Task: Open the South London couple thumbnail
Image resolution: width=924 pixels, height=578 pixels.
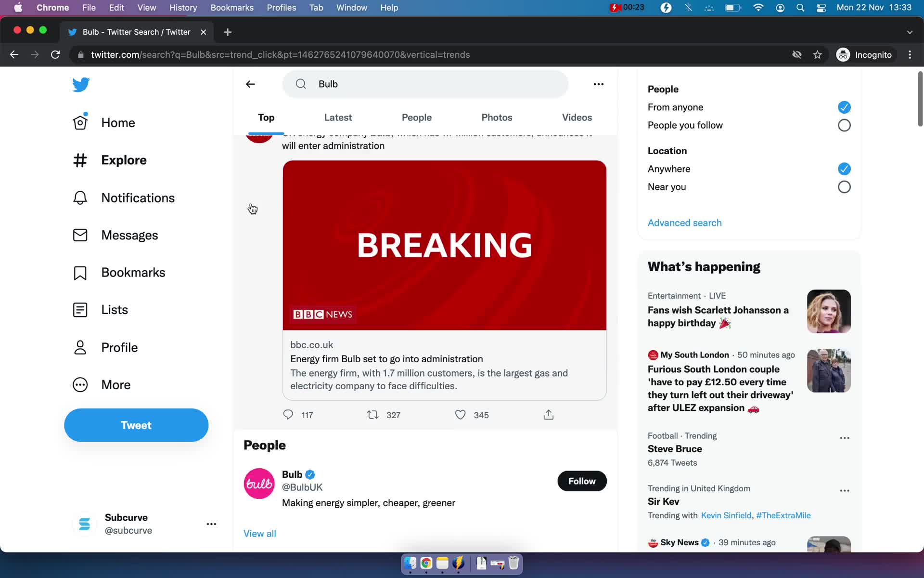Action: [x=829, y=370]
